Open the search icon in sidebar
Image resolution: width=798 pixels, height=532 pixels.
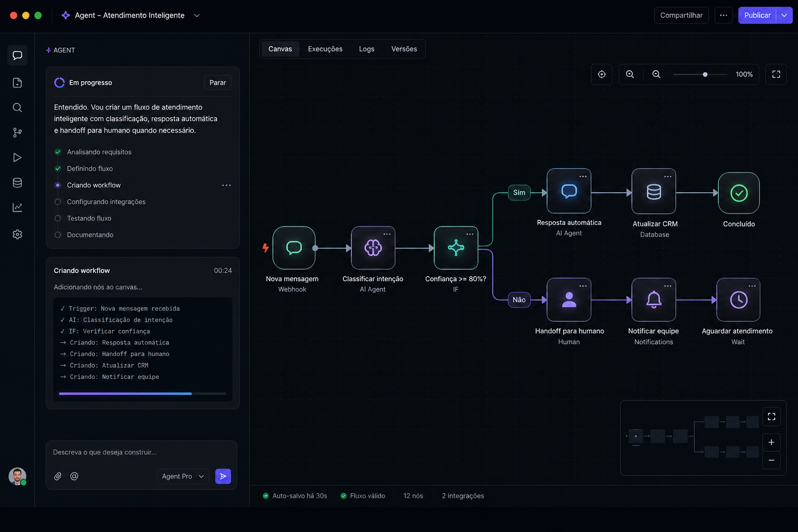[17, 108]
